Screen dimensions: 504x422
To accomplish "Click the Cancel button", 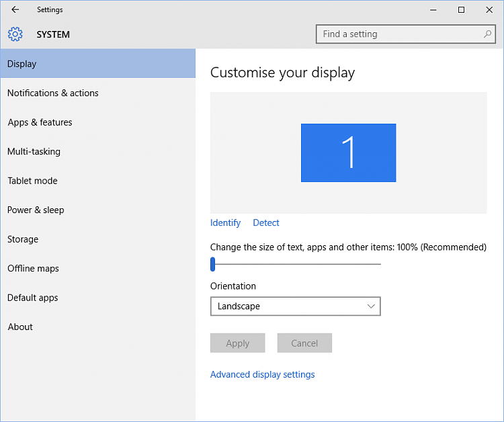I will [x=304, y=343].
